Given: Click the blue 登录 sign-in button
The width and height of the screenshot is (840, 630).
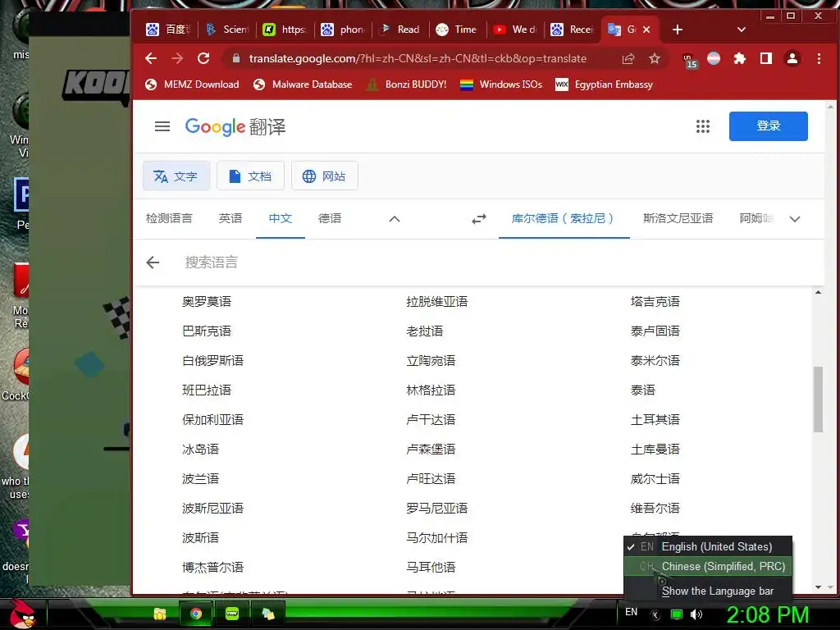Looking at the screenshot, I should [768, 126].
